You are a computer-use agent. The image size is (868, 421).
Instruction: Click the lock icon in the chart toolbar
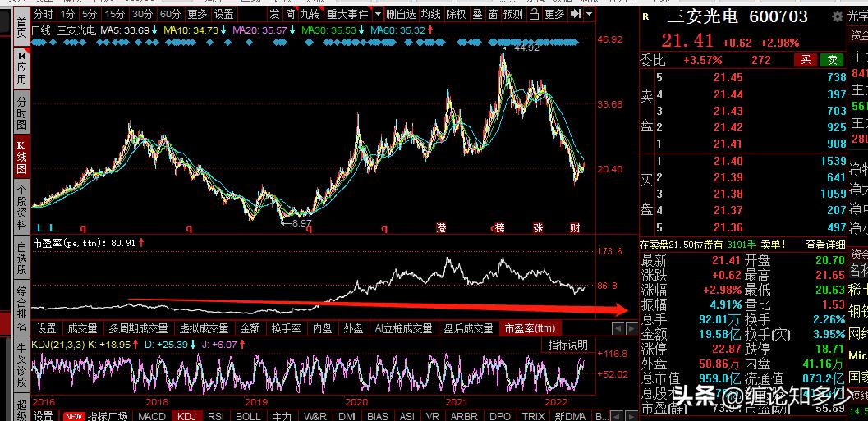(x=534, y=14)
